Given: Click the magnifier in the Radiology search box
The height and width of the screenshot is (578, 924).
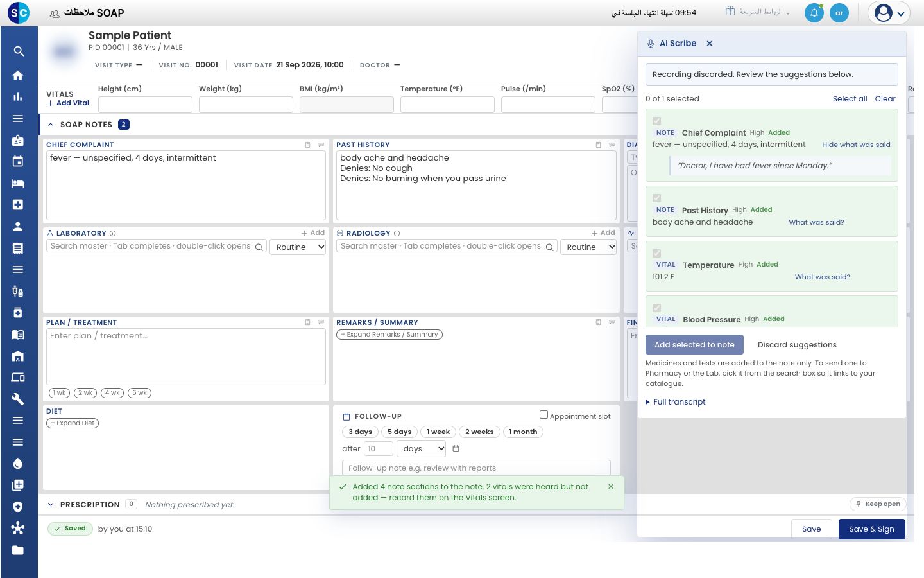Looking at the screenshot, I should pos(550,247).
